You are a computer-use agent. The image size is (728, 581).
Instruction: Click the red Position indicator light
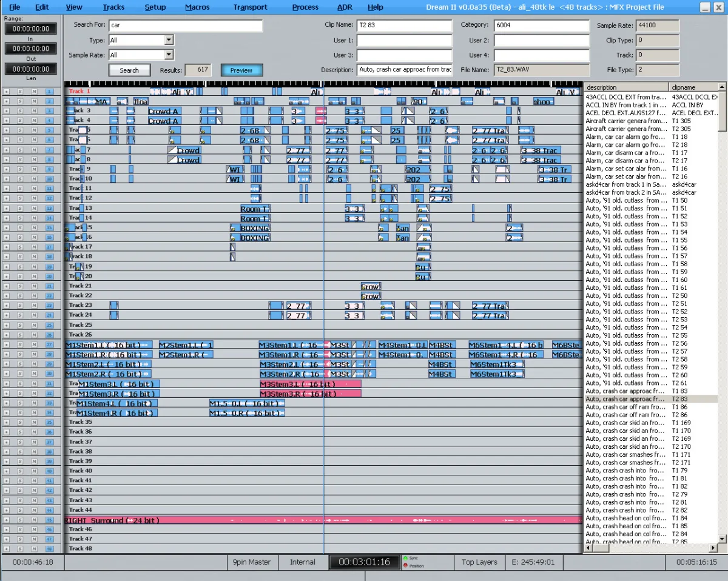(405, 566)
